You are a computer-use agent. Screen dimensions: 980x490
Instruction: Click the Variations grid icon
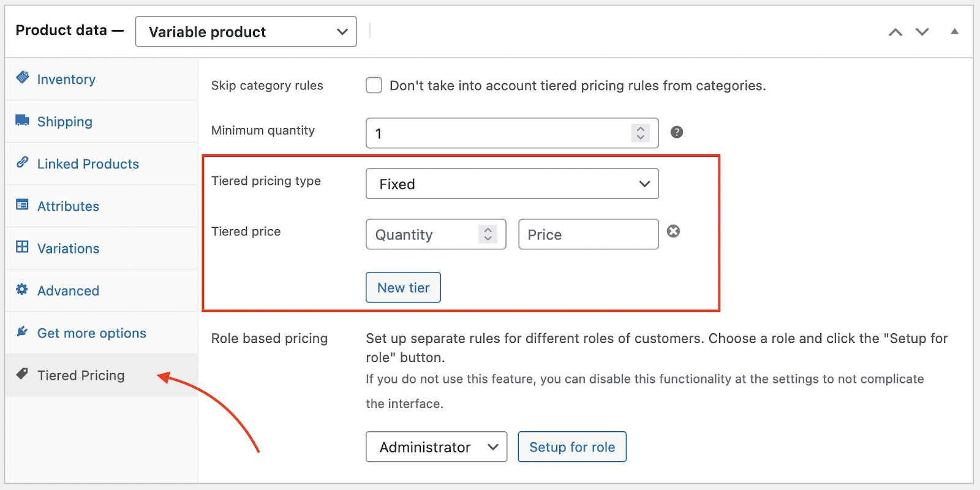[23, 247]
